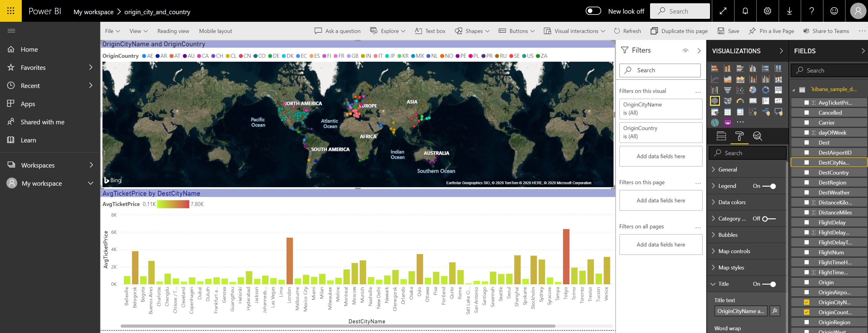Open the Explore dropdown
The image size is (868, 333).
[388, 31]
